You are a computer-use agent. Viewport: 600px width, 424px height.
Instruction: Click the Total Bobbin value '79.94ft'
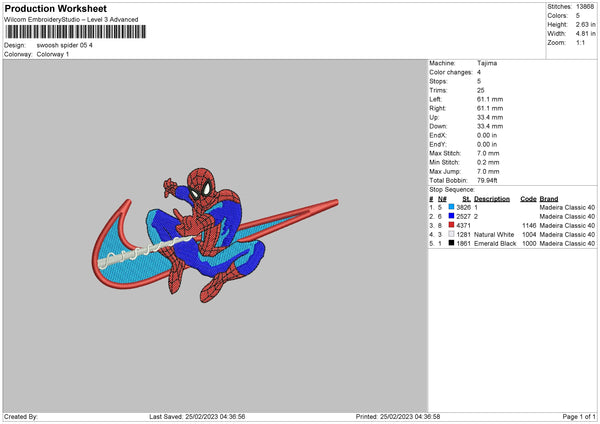487,180
